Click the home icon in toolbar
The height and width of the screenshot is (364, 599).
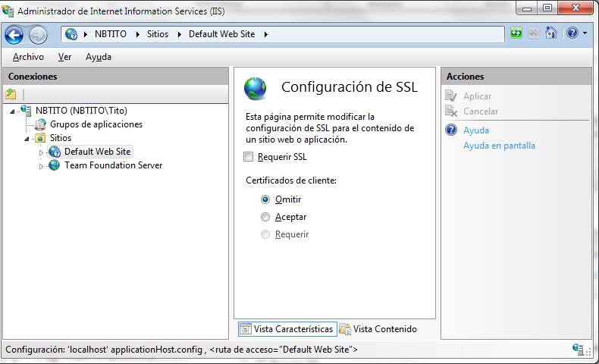(x=551, y=33)
